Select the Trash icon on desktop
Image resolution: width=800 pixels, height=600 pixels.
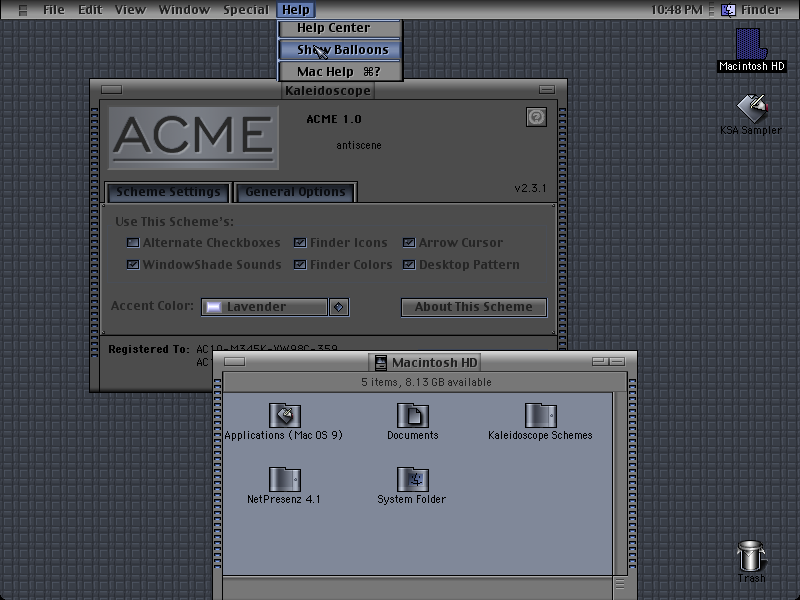click(751, 556)
